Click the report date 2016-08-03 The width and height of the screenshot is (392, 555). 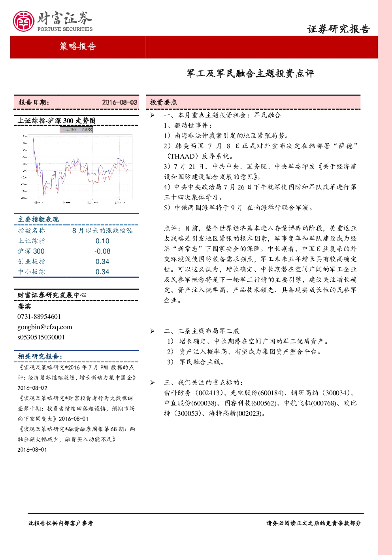(119, 102)
